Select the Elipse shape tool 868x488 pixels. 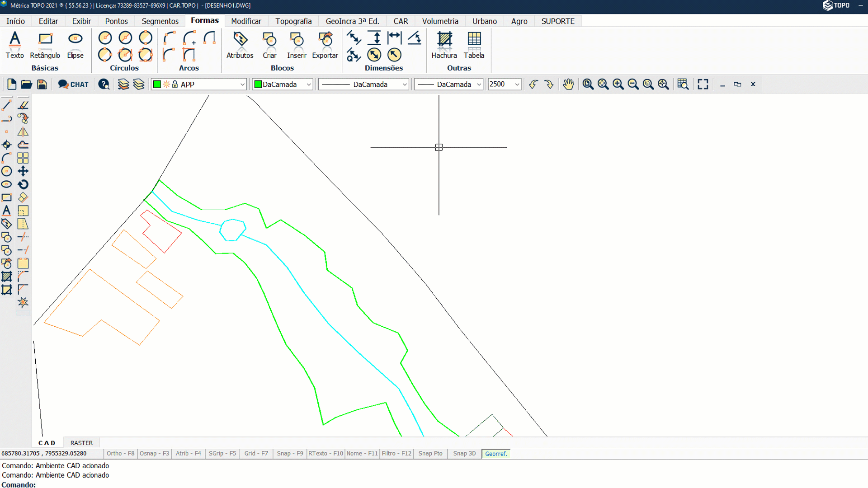(x=75, y=45)
